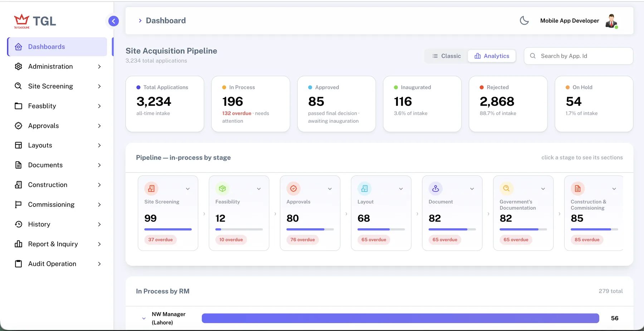Image resolution: width=644 pixels, height=331 pixels.
Task: Click the Commissioning flag icon
Action: tap(19, 205)
